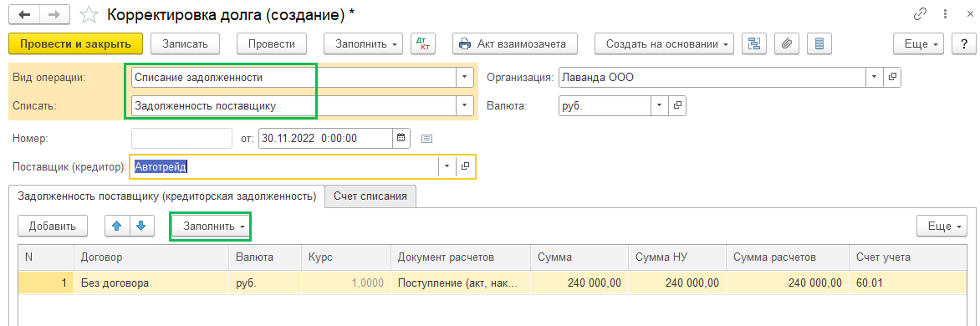Click Провести button
980x326 pixels.
pyautogui.click(x=271, y=43)
